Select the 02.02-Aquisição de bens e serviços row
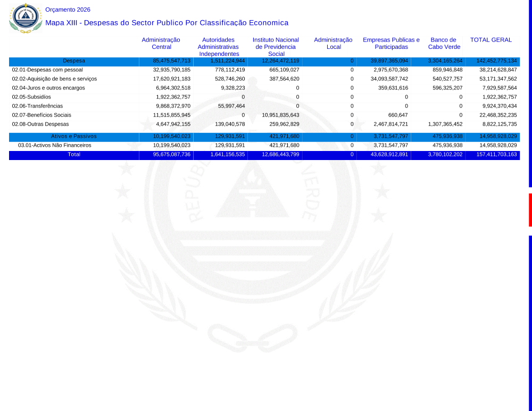The width and height of the screenshot is (532, 411). 54,79
